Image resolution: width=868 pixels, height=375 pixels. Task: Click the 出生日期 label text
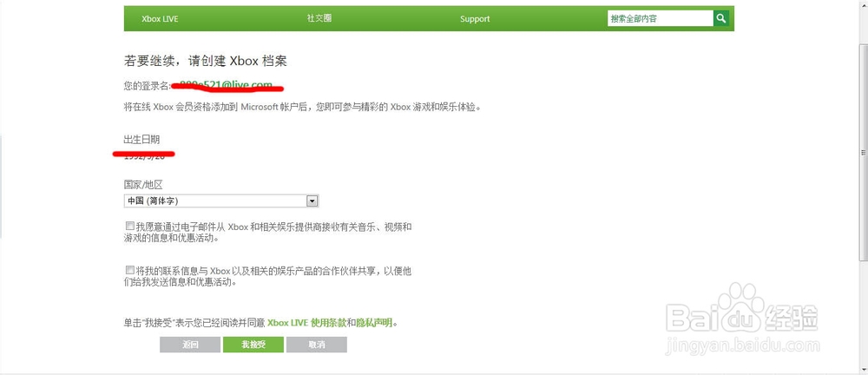[141, 140]
